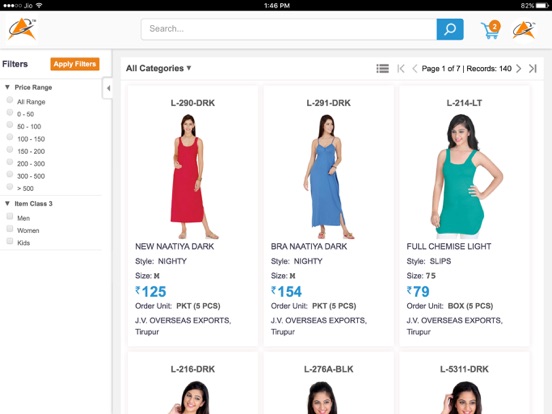Check the Women item class
Screen dimensions: 552x414
[10, 229]
